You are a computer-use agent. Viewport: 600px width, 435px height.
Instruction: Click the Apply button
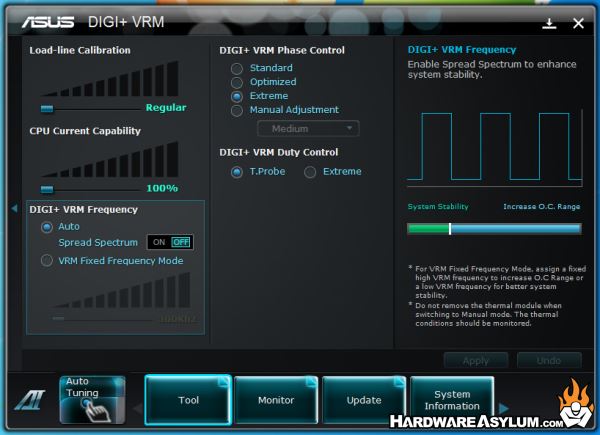[476, 361]
